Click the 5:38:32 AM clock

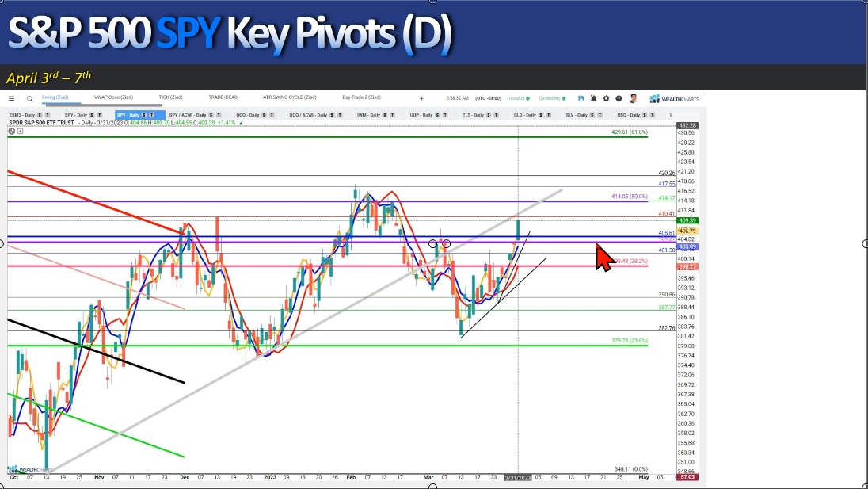[x=457, y=98]
